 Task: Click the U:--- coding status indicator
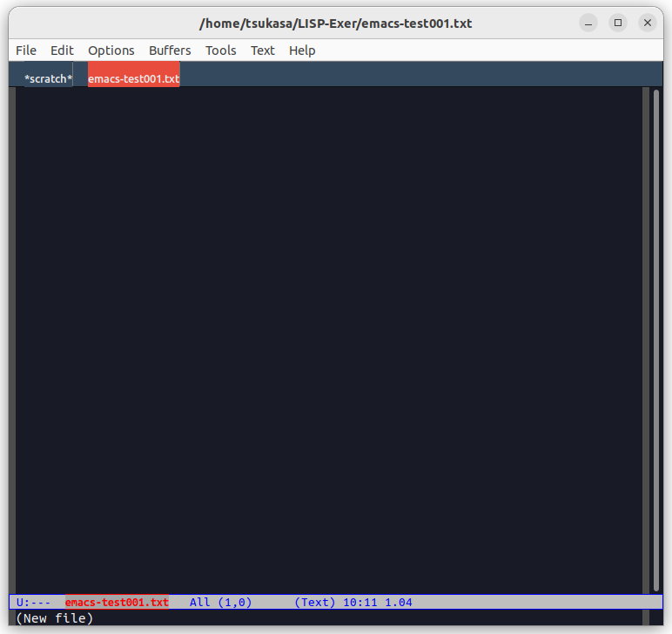coord(33,602)
